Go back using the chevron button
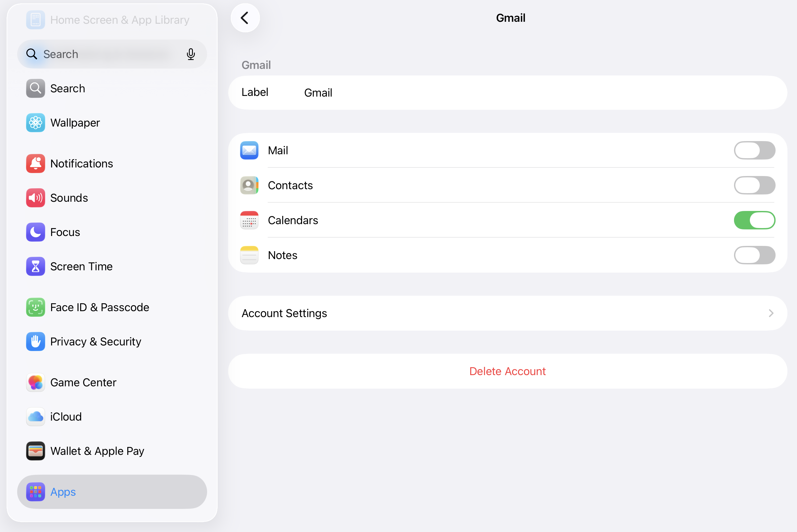 pyautogui.click(x=245, y=18)
